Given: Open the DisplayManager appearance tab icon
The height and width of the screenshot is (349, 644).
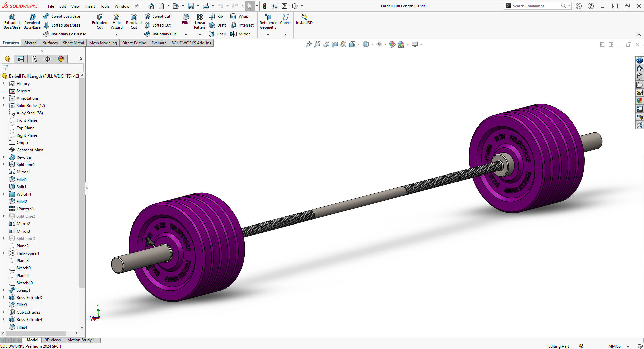Looking at the screenshot, I should (x=61, y=59).
